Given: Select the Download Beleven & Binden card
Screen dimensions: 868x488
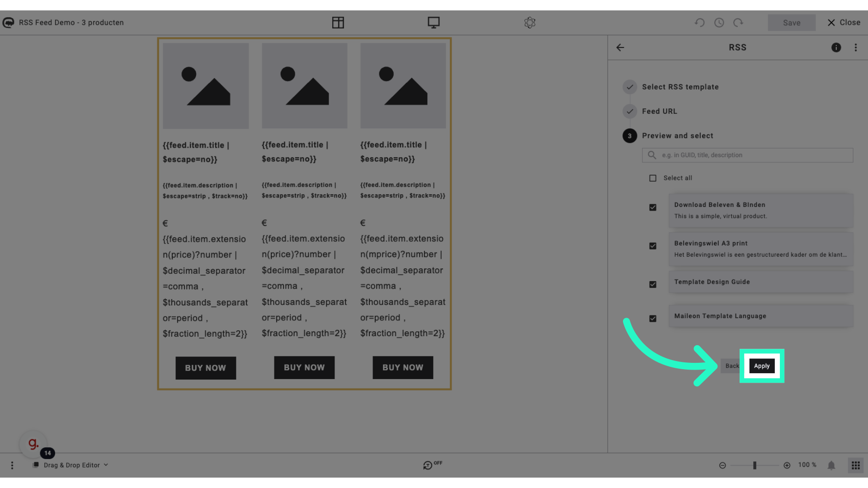Looking at the screenshot, I should [x=761, y=211].
